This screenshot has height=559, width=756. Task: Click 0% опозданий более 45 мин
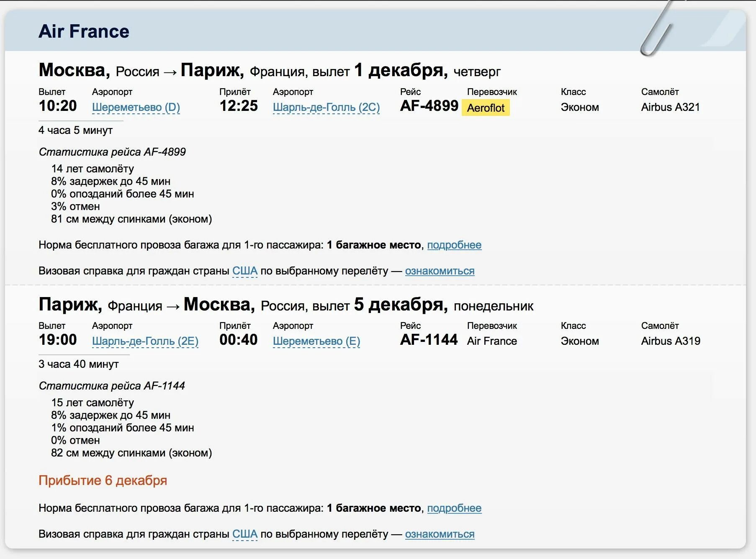pyautogui.click(x=123, y=194)
